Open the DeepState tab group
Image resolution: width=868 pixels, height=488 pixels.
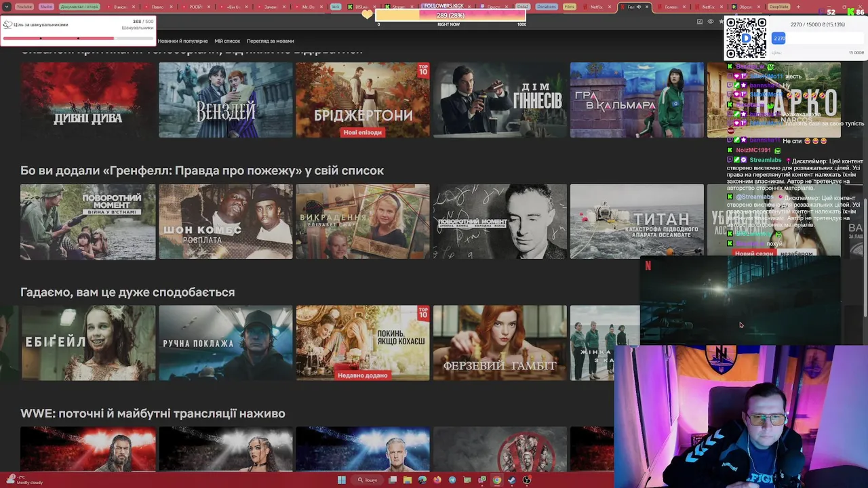(x=778, y=7)
